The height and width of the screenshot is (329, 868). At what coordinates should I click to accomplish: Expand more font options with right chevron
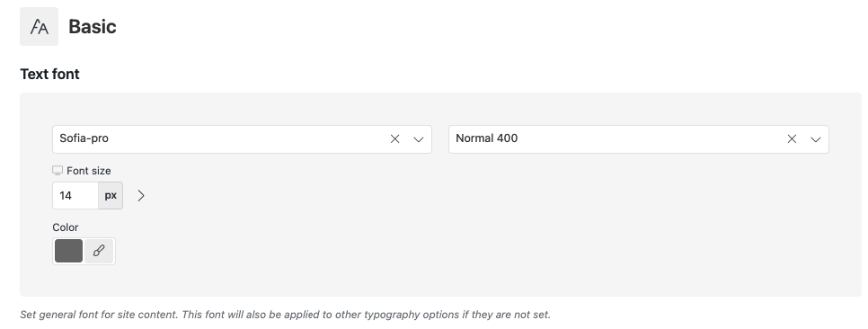tap(140, 196)
